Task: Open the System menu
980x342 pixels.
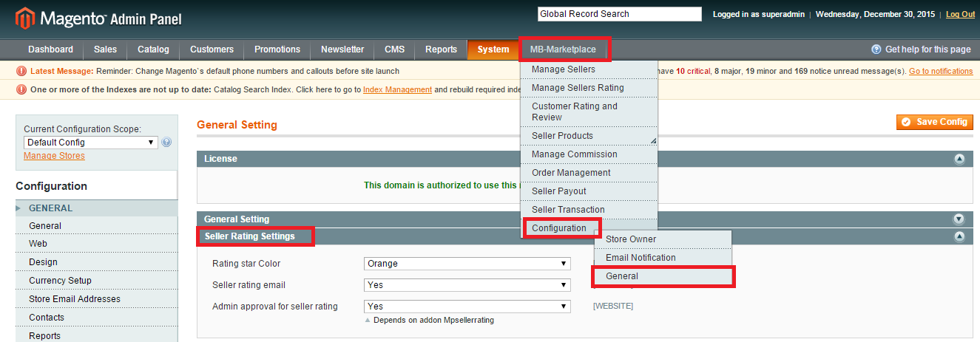Action: click(493, 49)
